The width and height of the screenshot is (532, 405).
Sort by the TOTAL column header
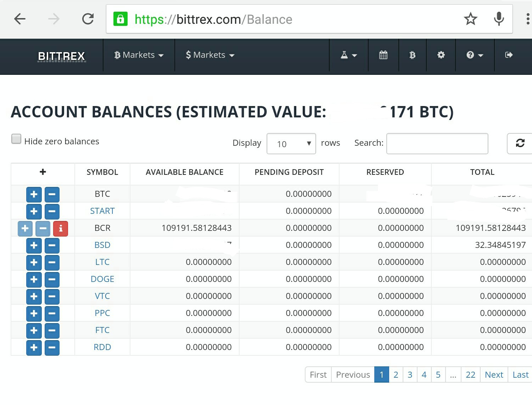(x=482, y=172)
